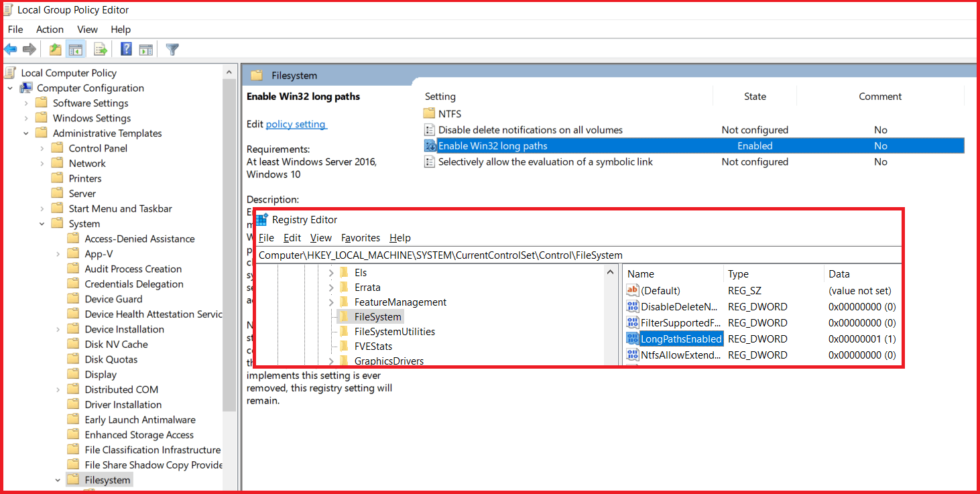Collapse the Computer Configuration node
The height and width of the screenshot is (494, 980).
[10, 88]
